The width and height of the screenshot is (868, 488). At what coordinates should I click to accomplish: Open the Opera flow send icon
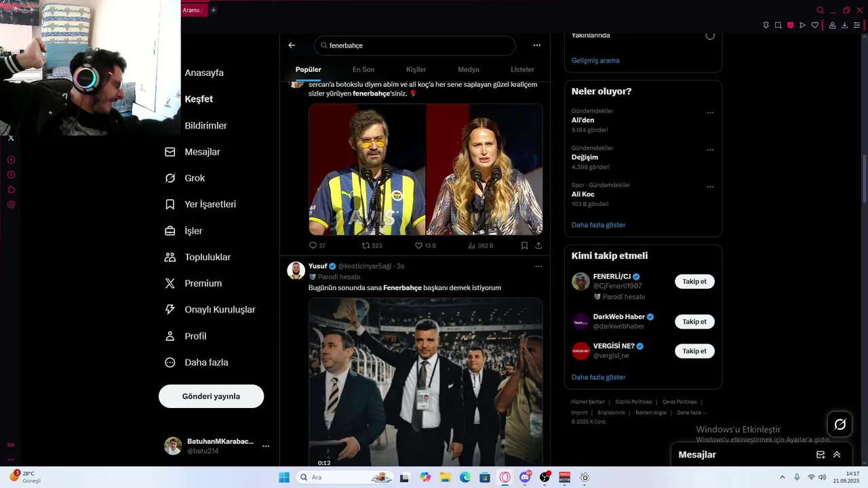coord(802,25)
